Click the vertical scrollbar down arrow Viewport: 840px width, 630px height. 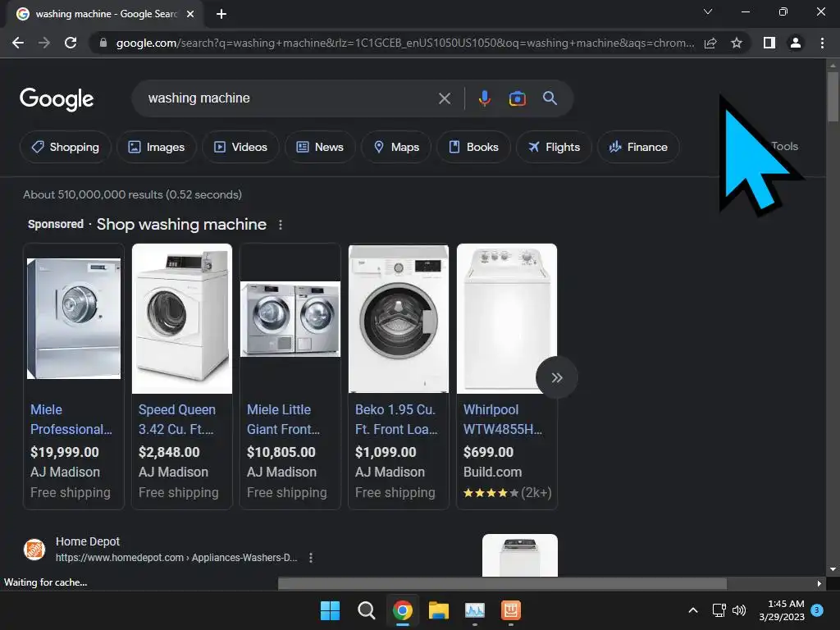(x=833, y=569)
